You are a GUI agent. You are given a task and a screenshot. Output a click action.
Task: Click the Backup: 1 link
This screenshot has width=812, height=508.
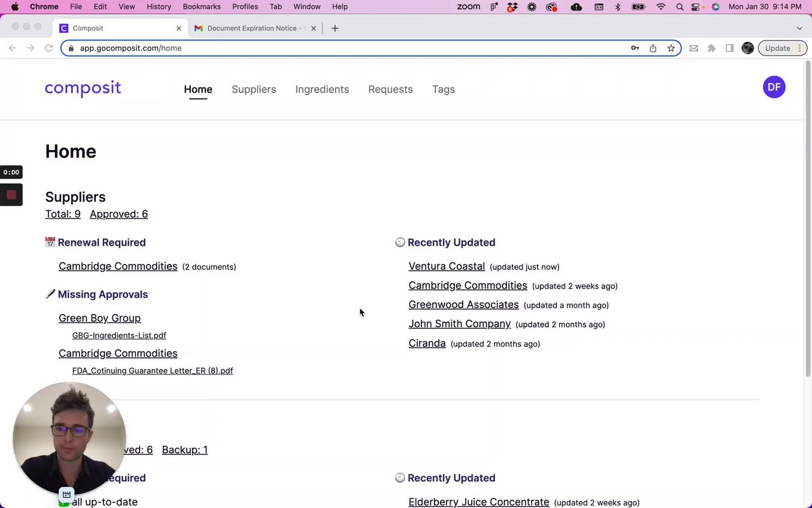pyautogui.click(x=185, y=450)
